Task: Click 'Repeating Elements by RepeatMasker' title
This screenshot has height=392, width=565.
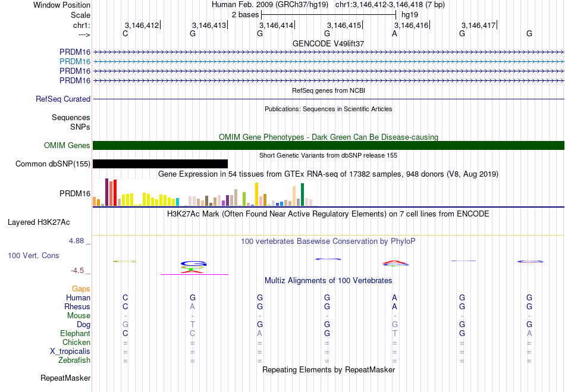Action: tap(328, 370)
